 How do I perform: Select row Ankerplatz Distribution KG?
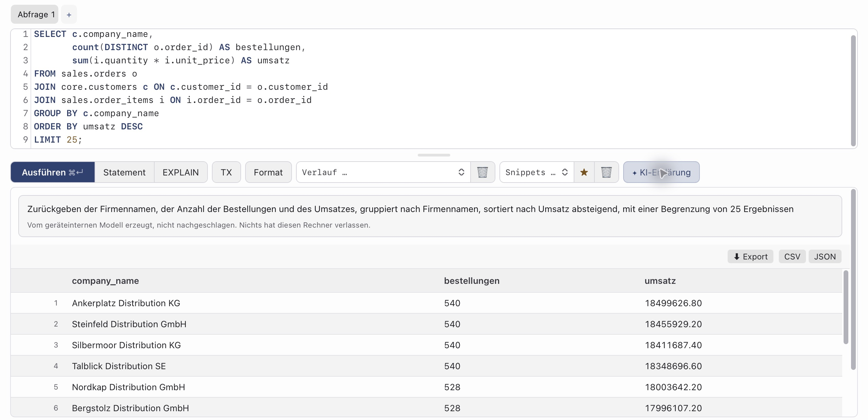(426, 303)
